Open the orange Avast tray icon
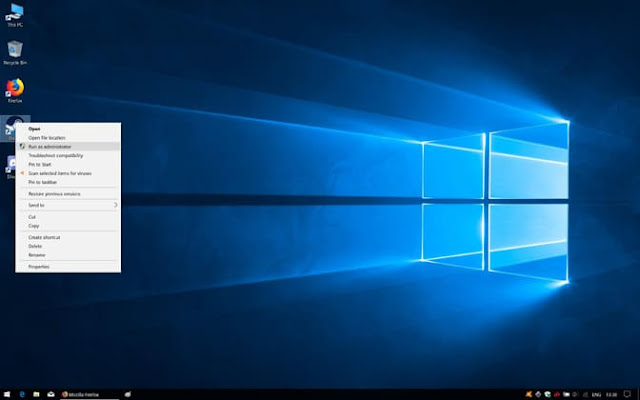The height and width of the screenshot is (400, 640). 529,394
